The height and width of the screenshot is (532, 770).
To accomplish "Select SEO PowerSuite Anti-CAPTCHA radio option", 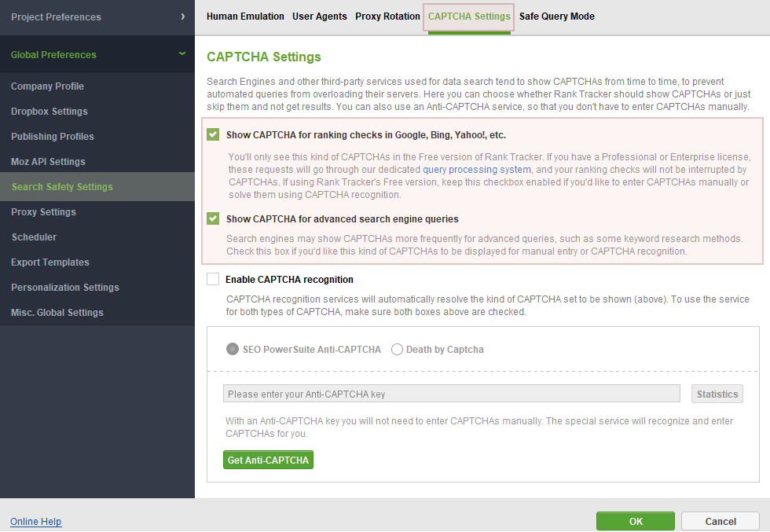I will click(233, 349).
